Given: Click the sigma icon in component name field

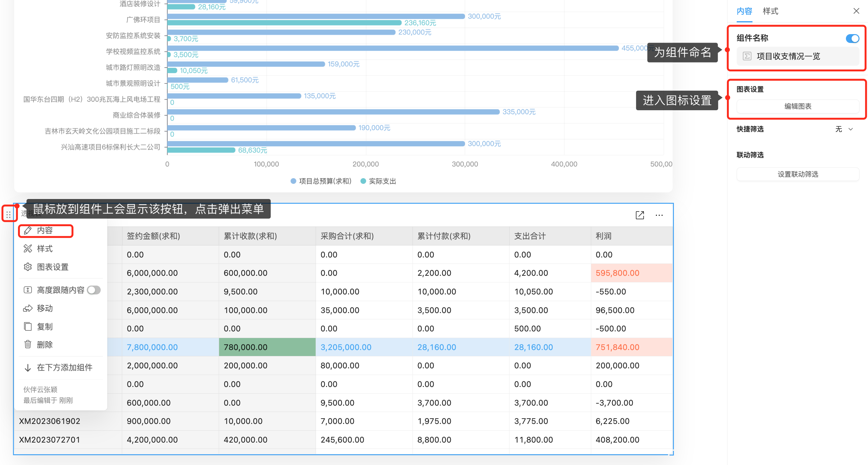Looking at the screenshot, I should [x=747, y=56].
